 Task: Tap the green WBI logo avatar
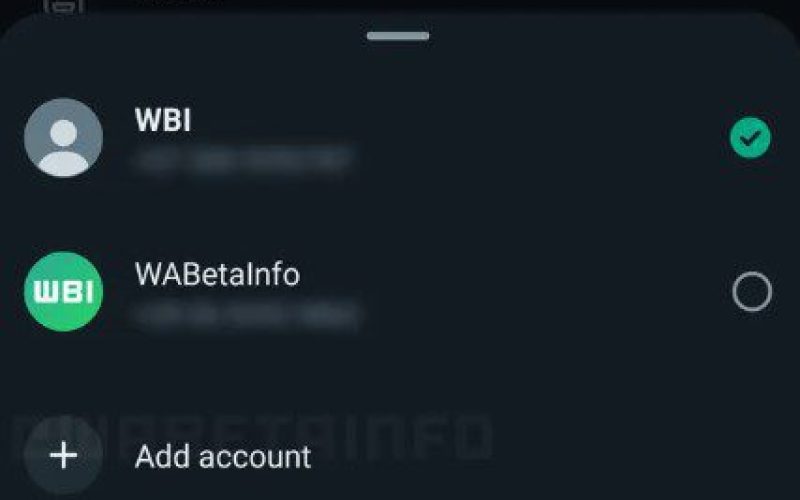click(x=63, y=291)
